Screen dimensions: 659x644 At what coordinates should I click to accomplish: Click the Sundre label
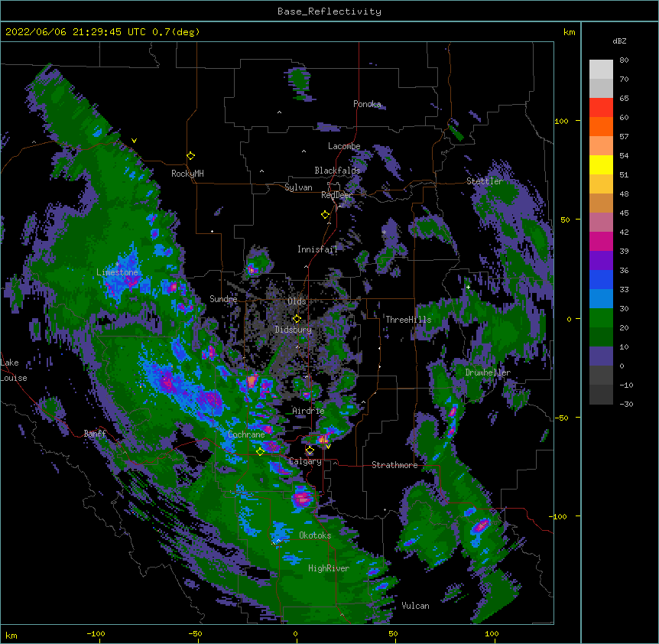(x=223, y=299)
